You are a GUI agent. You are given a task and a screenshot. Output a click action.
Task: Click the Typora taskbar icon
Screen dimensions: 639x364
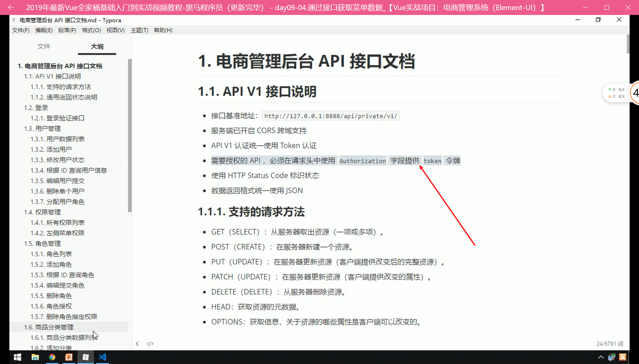pos(85,357)
